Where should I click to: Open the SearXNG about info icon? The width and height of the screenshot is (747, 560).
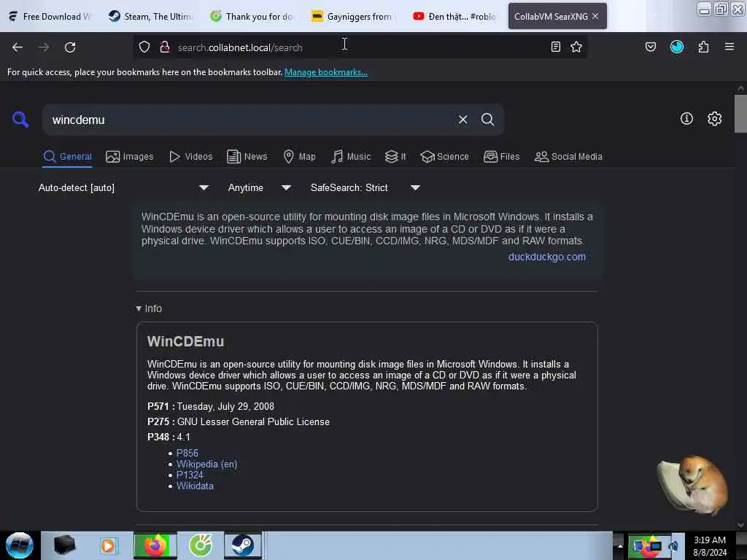[x=686, y=119]
